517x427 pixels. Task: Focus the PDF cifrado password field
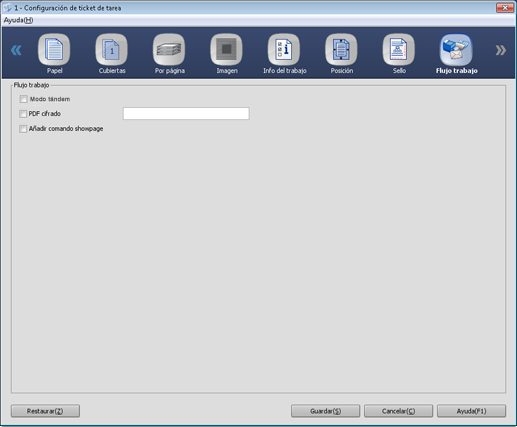186,113
